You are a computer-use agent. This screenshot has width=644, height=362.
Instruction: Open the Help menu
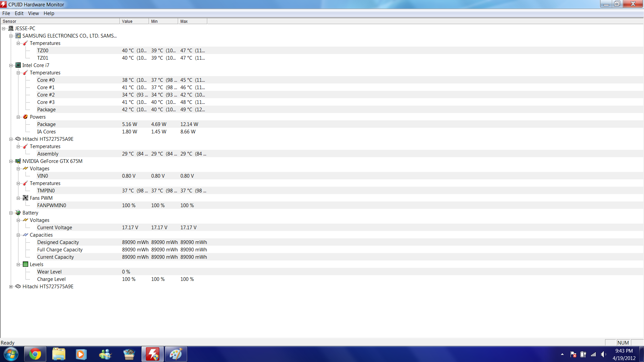click(49, 13)
